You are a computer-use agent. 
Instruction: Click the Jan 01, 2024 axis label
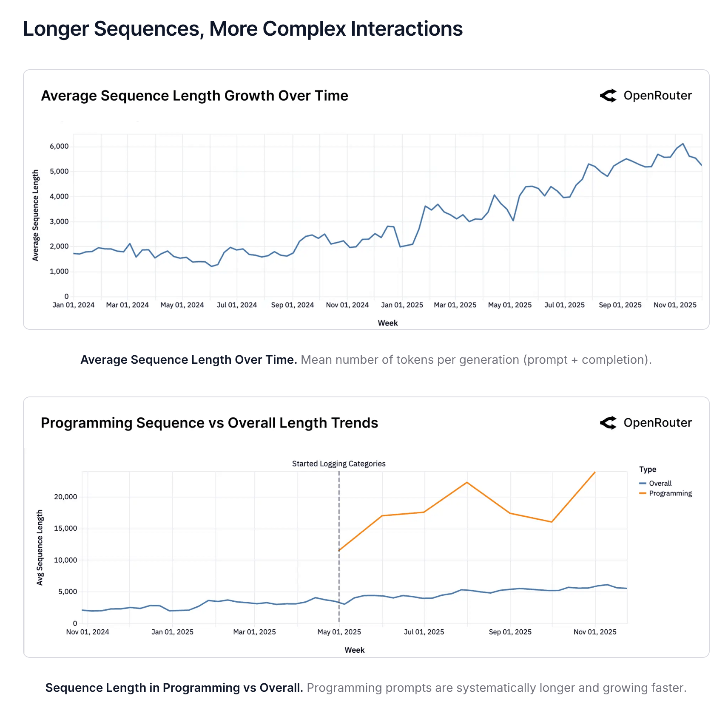click(x=74, y=305)
